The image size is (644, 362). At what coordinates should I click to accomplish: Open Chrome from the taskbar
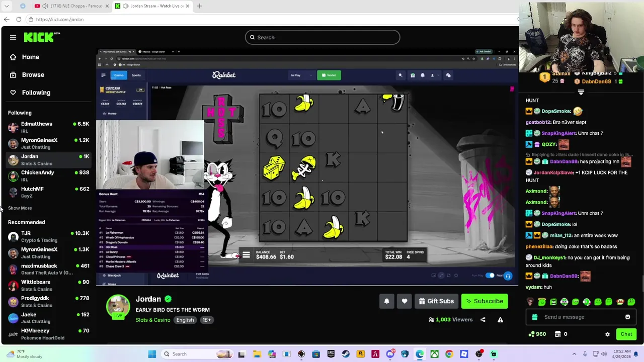click(x=449, y=354)
